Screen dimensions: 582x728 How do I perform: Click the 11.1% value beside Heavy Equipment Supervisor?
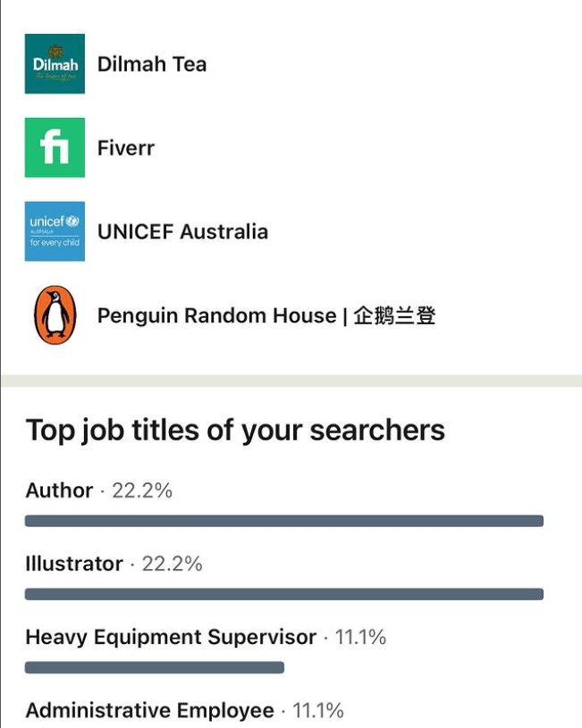coord(360,637)
